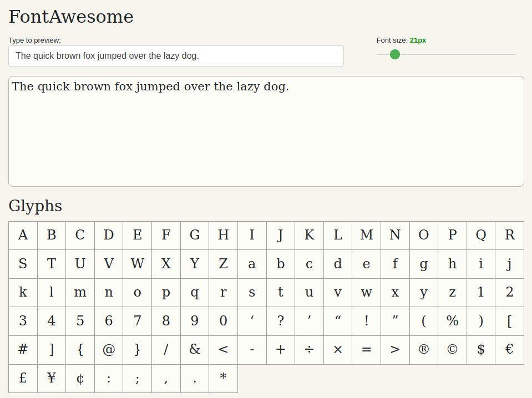532x398 pixels.
Task: Select the dollar $ glyph cell
Action: coord(481,350)
